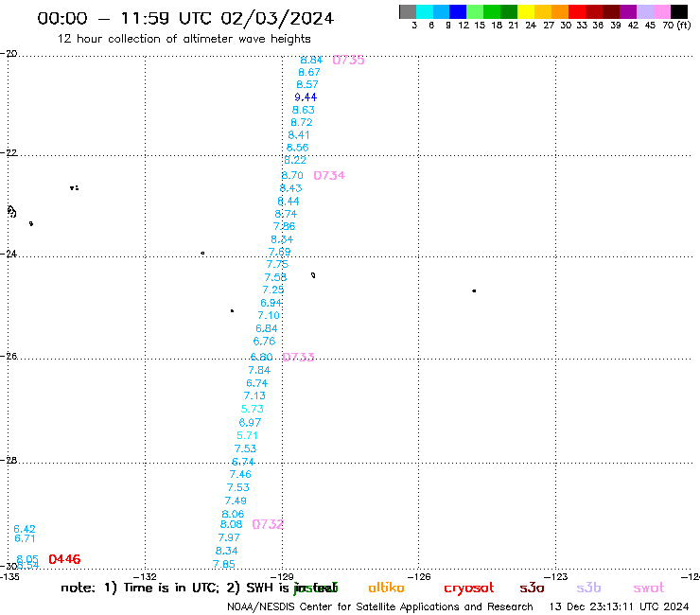Screen dimensions: 700x615
Task: Click the 6.71 reading at the left edge
Action: [25, 538]
